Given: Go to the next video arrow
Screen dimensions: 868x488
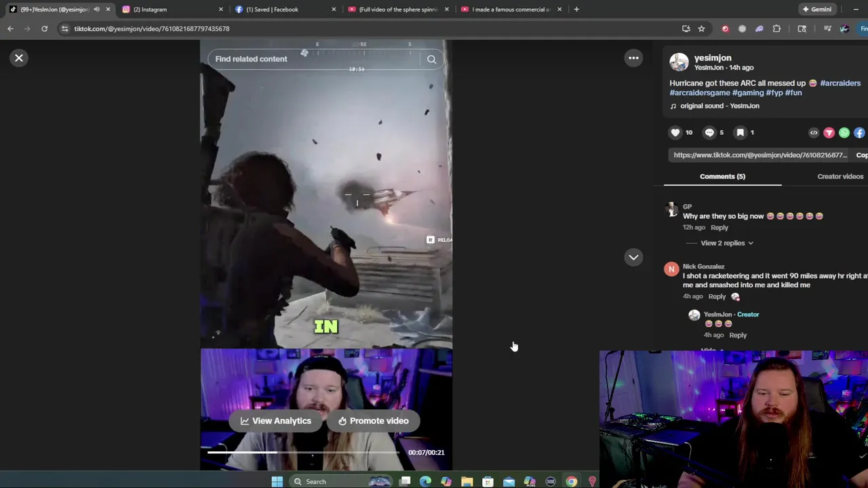Looking at the screenshot, I should (633, 257).
